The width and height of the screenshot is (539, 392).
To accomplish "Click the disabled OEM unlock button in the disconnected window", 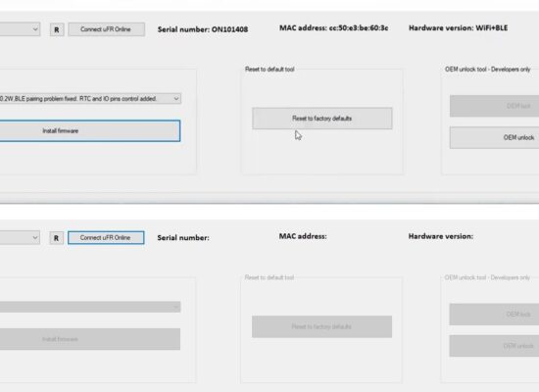I will coord(494,346).
